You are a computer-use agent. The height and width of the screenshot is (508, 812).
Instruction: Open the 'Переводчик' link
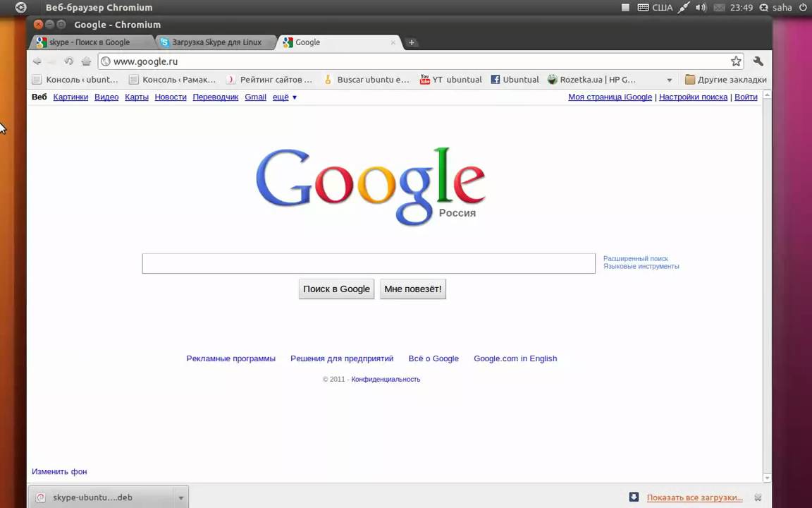[x=216, y=97]
